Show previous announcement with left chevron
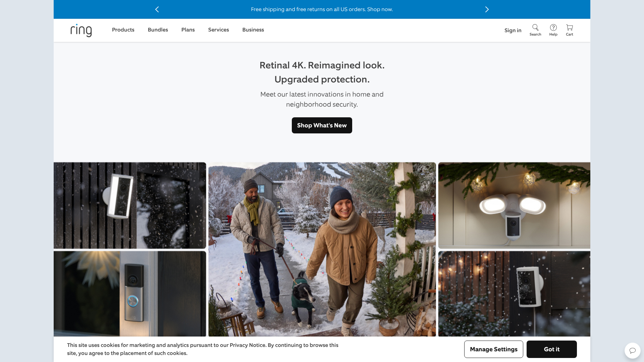 point(157,9)
